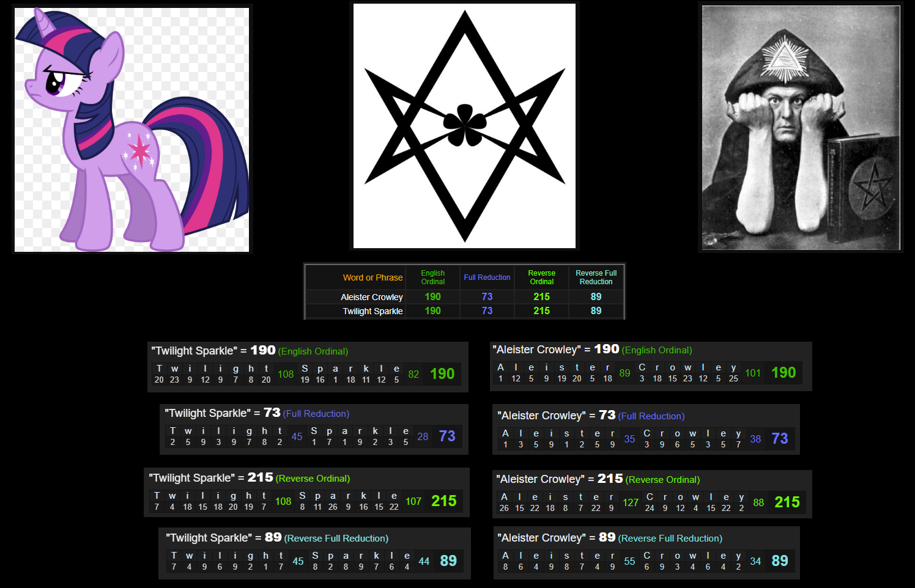Click the "Reverse Full Reduction" table column header
The image size is (915, 588).
[596, 277]
